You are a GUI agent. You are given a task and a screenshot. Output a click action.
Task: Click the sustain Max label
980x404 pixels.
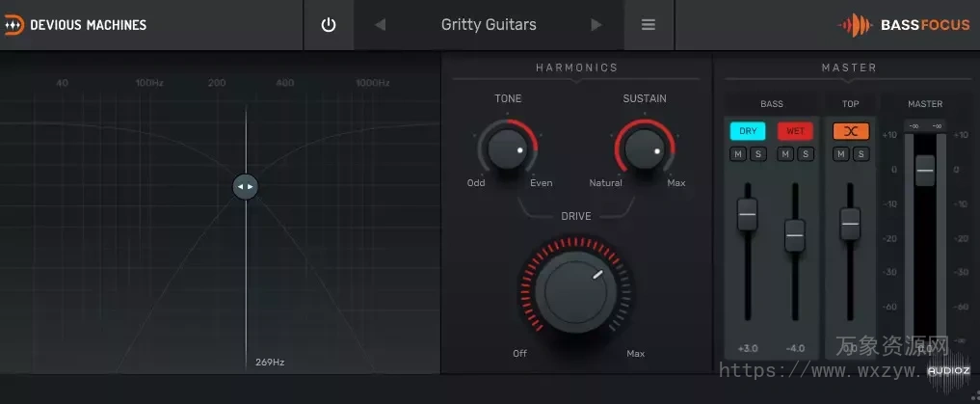[676, 183]
